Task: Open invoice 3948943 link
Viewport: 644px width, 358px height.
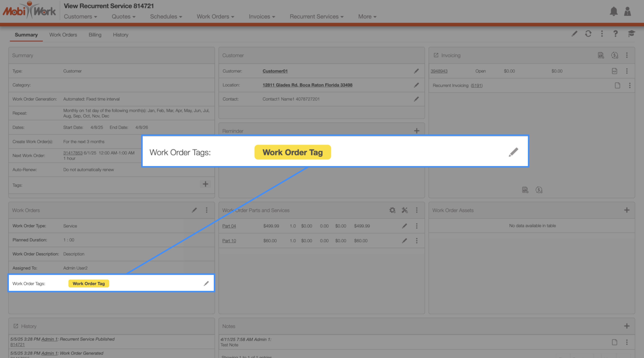Action: pyautogui.click(x=439, y=71)
